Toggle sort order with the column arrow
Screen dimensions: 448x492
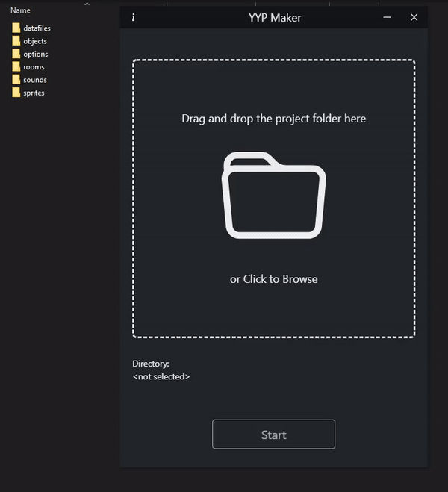tap(87, 4)
